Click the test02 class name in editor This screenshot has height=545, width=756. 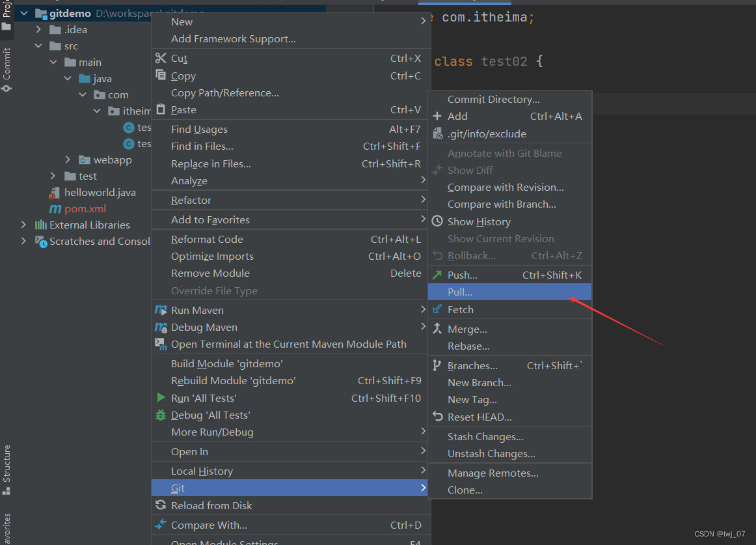(x=504, y=61)
